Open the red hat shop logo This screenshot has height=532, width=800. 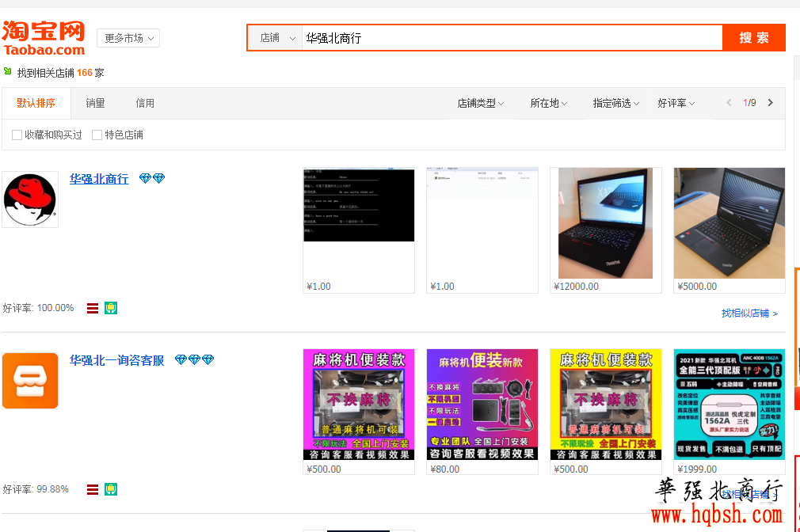coord(30,199)
